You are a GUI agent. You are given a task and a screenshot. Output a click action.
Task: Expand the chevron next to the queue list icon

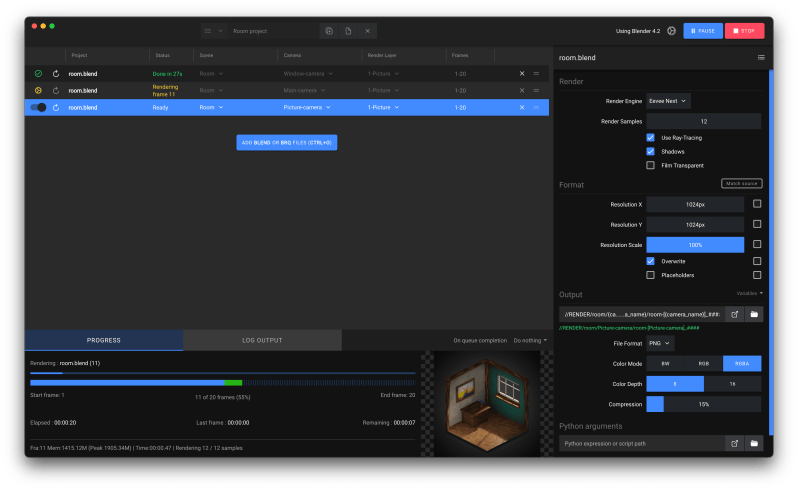click(220, 31)
